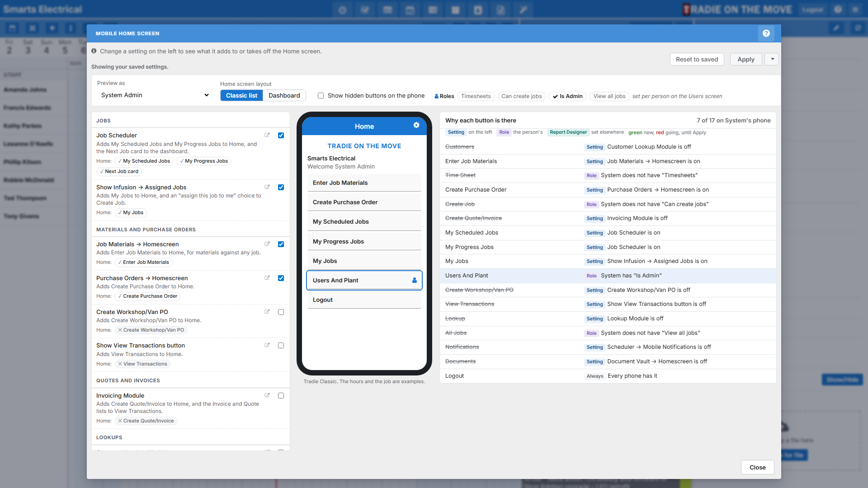Open Purchase Orders Homescreen external link icon
This screenshot has width=868, height=488.
coord(267,278)
